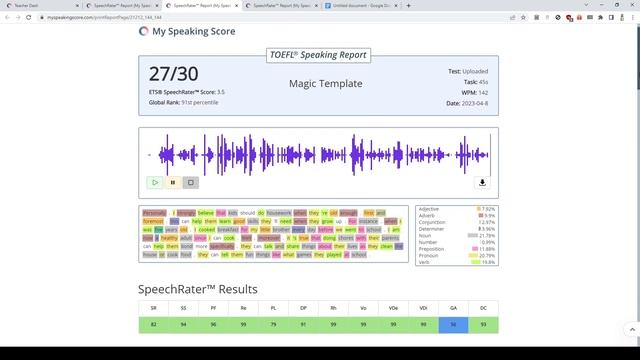Open the tab search dropdown

(x=586, y=5)
